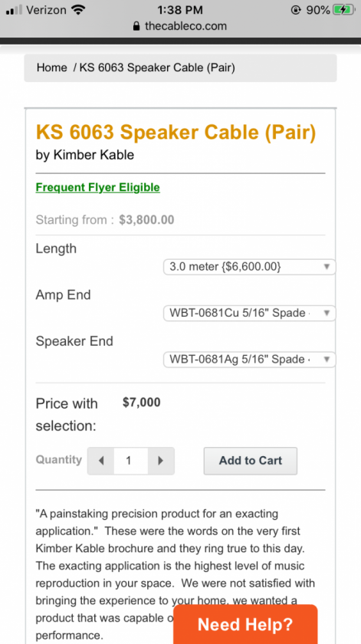Click the Speaker End dropdown arrow
Screen dimensions: 361x644
[x=327, y=360]
